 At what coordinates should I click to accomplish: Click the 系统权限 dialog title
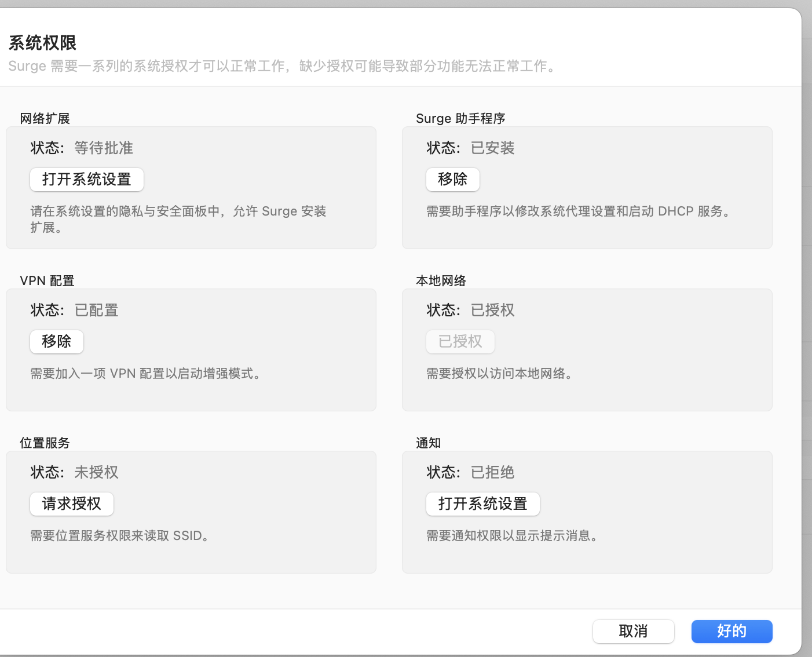coord(42,43)
